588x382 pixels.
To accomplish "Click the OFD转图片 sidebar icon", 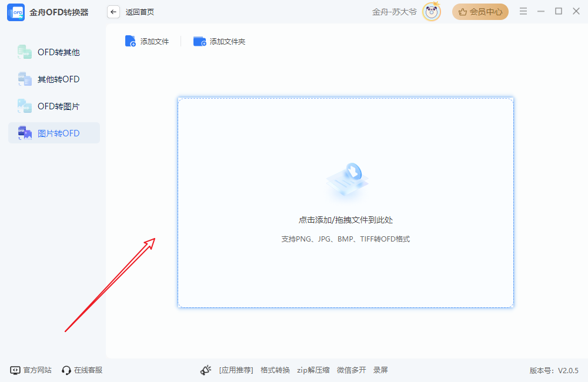I will point(25,106).
